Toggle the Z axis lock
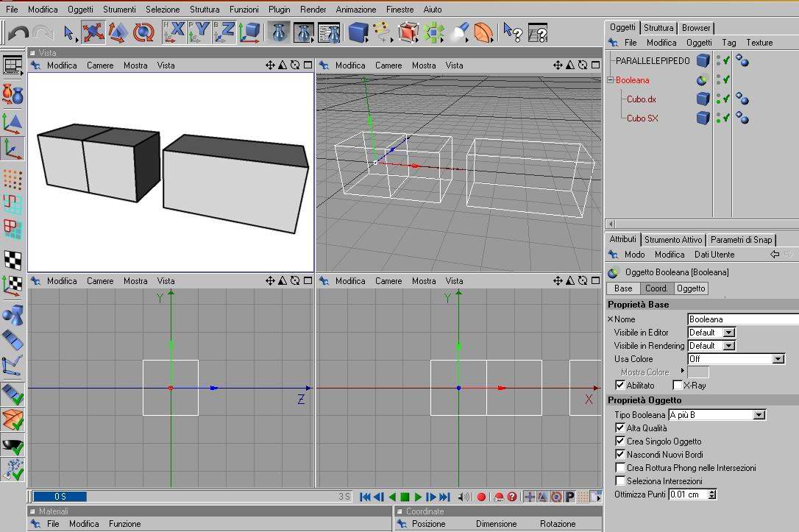This screenshot has height=532, width=799. [224, 32]
